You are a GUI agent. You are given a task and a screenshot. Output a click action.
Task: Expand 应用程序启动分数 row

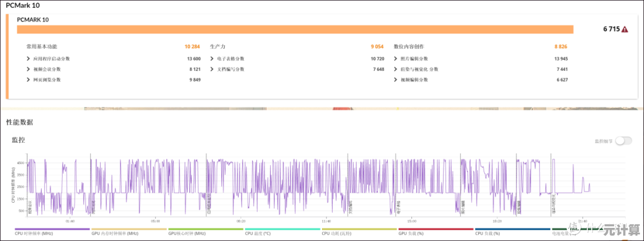(29, 58)
